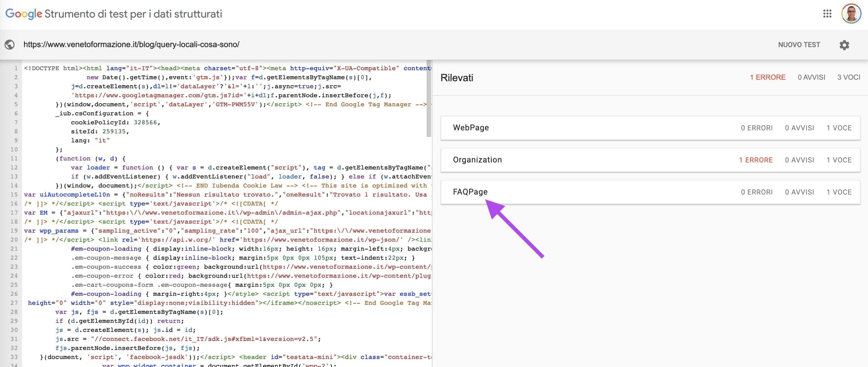This screenshot has width=868, height=367.
Task: Click the code pane vertical scrollbar
Action: pyautogui.click(x=429, y=99)
